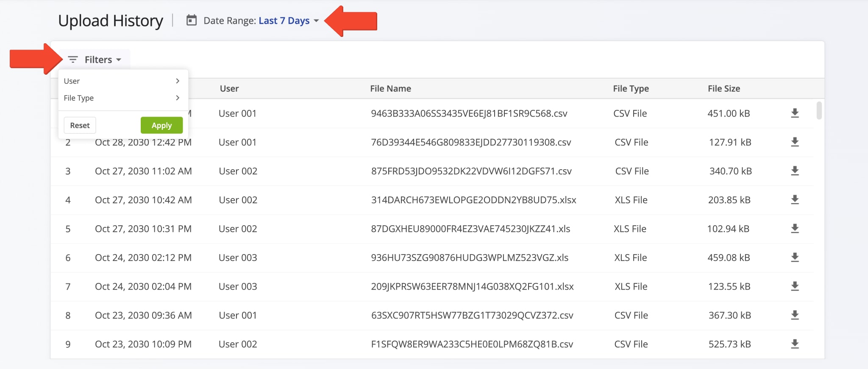The image size is (868, 369).
Task: Expand the User filter submenu
Action: (123, 81)
